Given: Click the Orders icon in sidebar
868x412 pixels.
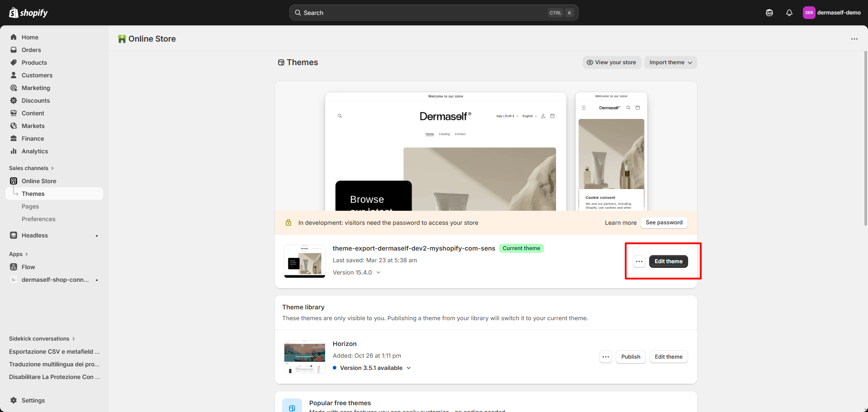Looking at the screenshot, I should (x=14, y=50).
